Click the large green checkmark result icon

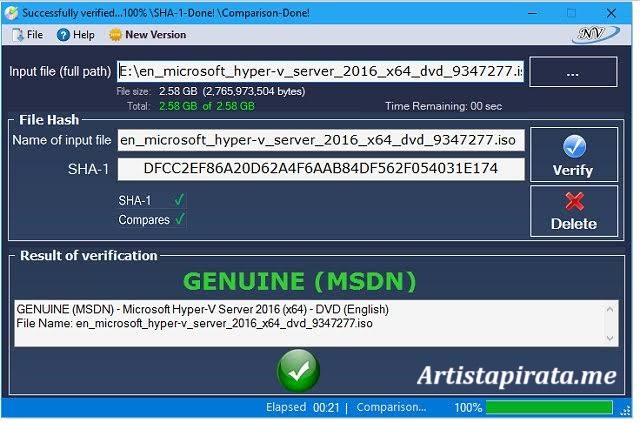[298, 370]
